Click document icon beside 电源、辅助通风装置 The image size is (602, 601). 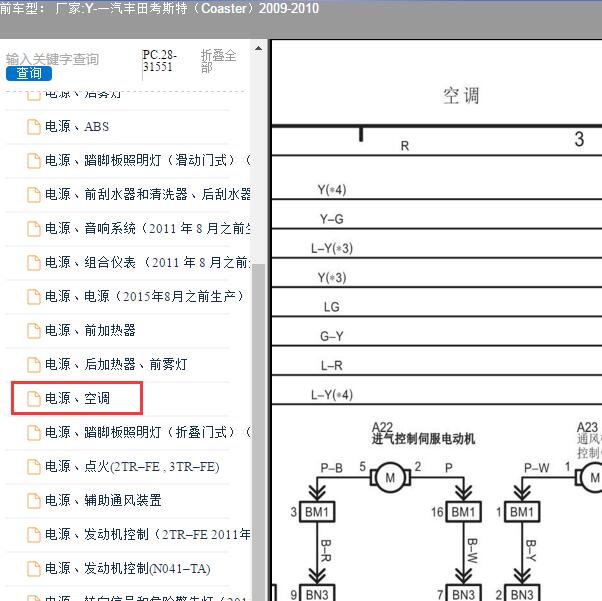point(34,501)
